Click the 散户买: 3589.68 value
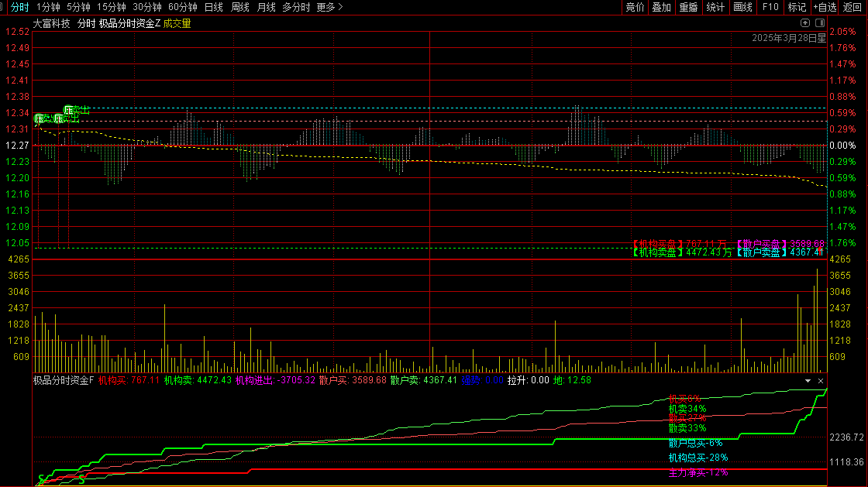This screenshot has width=868, height=487. click(353, 380)
